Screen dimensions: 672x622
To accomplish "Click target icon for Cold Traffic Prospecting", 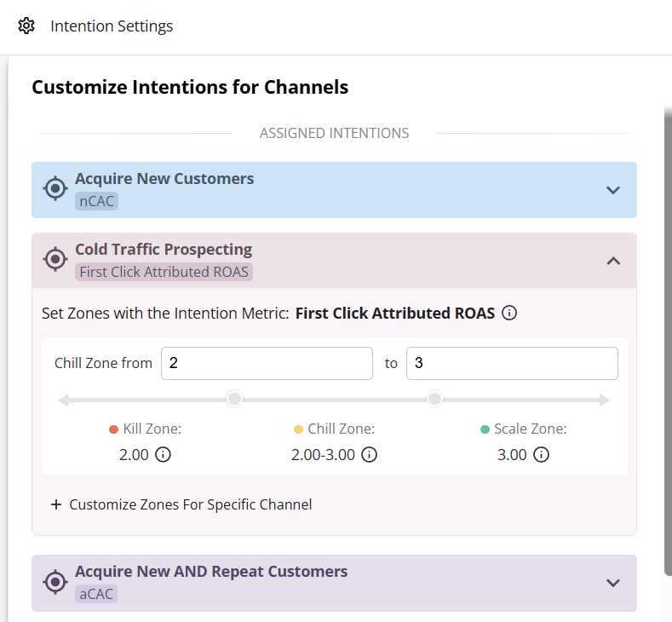I will click(55, 259).
